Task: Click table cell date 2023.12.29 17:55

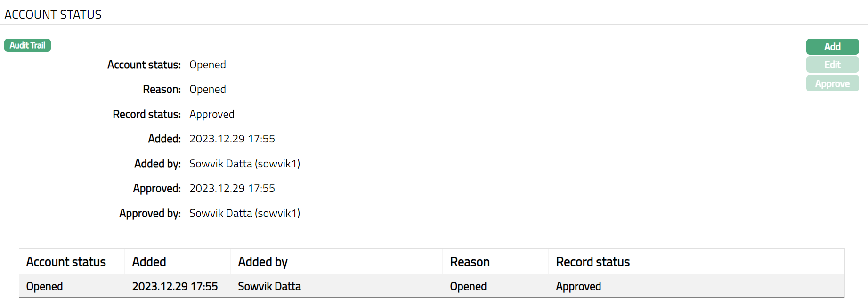Action: click(x=175, y=286)
